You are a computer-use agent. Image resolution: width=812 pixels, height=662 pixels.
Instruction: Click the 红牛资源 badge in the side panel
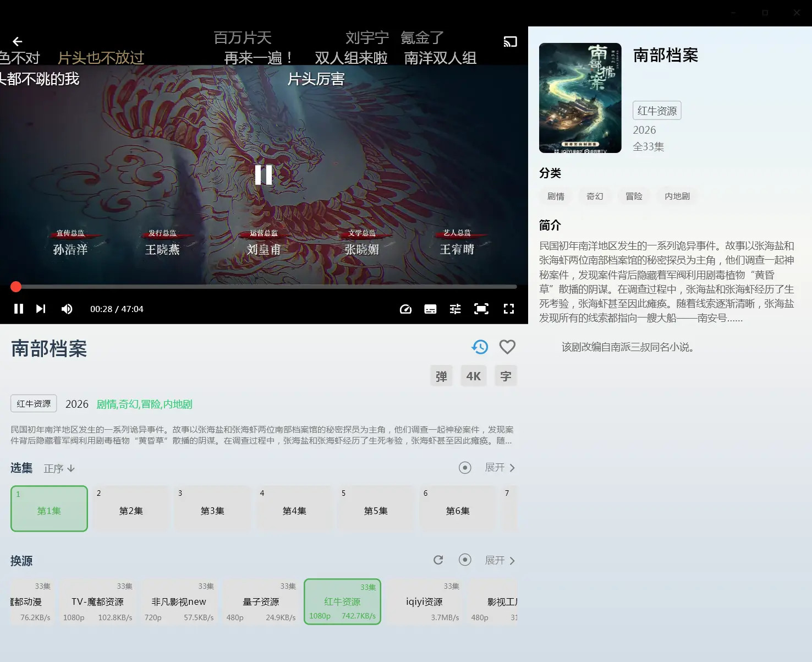pos(657,111)
